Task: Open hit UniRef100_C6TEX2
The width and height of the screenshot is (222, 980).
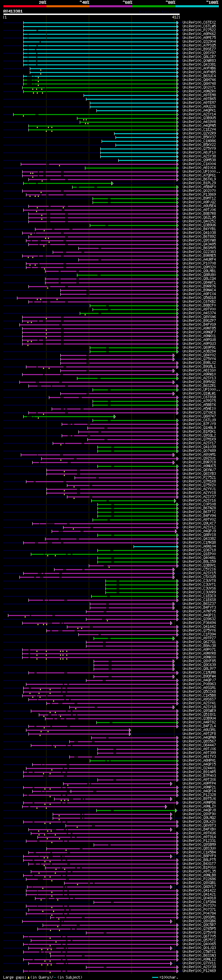Action: pos(199,23)
